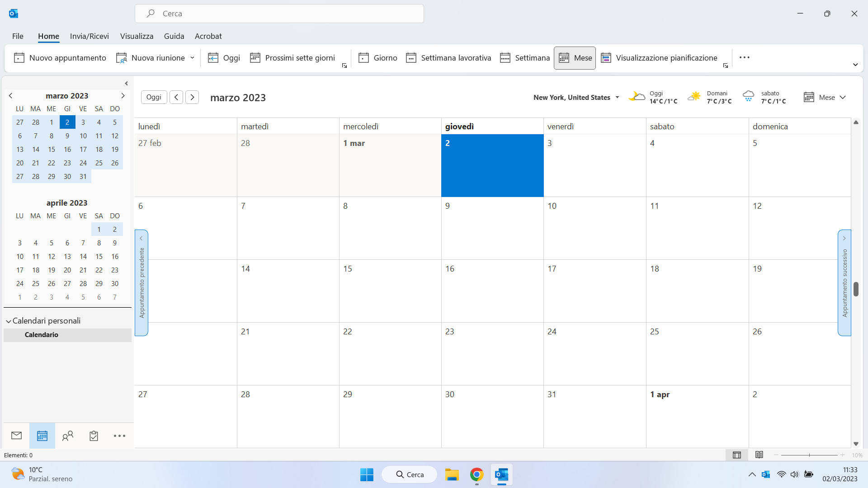The image size is (868, 488).
Task: Adjust the zoom slider
Action: [809, 455]
